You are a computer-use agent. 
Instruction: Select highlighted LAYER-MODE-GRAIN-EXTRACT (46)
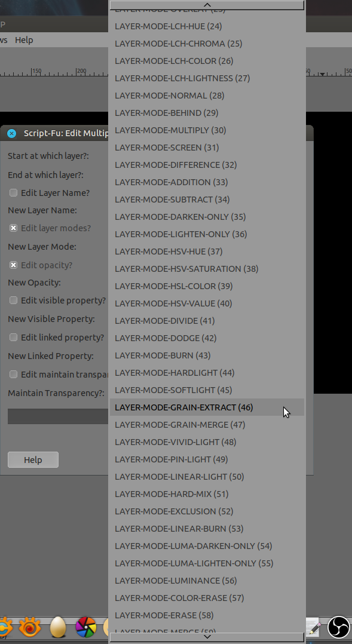207,407
